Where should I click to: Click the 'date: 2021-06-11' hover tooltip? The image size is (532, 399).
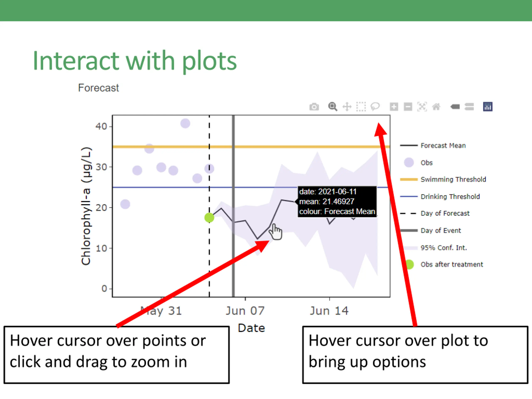[337, 202]
